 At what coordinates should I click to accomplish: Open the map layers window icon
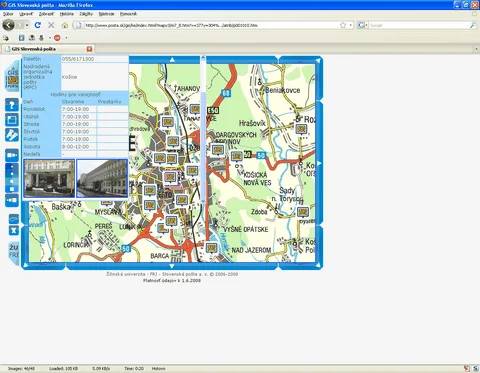coord(12,120)
